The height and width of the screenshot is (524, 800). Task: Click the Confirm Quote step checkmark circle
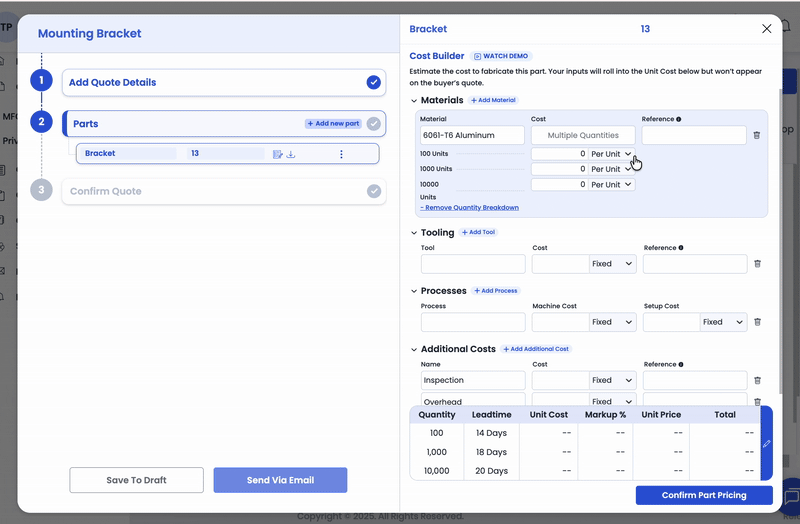(373, 191)
